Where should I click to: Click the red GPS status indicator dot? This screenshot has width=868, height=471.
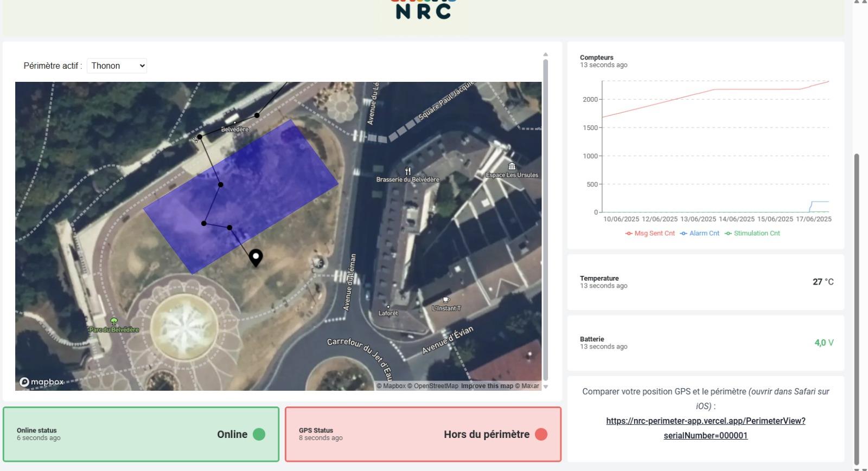click(x=541, y=434)
